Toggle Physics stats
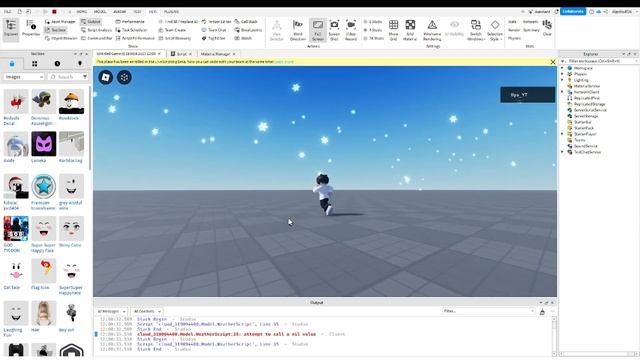 [514, 38]
